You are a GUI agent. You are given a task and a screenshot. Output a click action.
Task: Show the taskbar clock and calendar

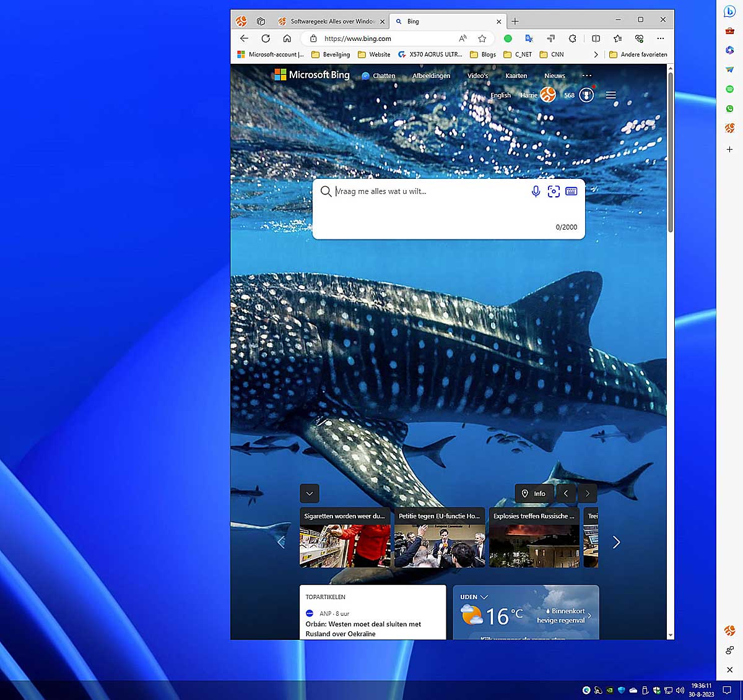tap(702, 690)
